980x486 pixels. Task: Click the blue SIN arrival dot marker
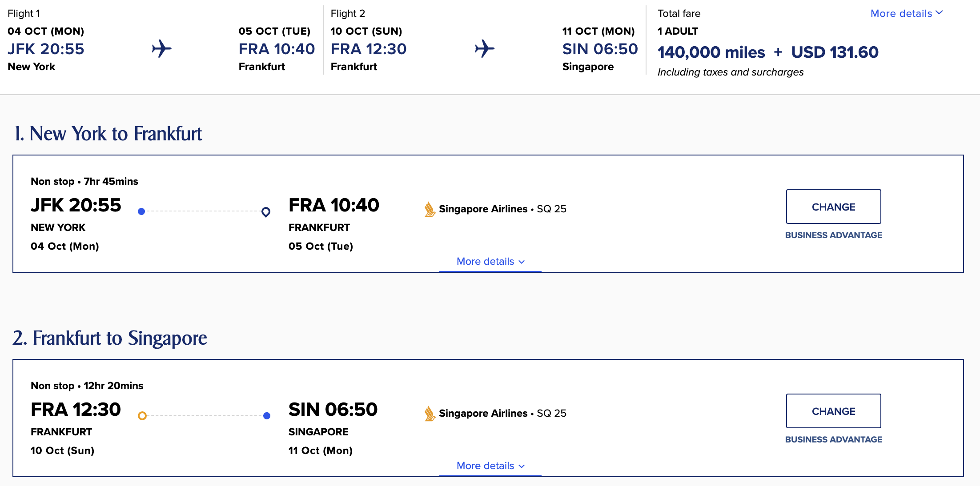(x=267, y=416)
